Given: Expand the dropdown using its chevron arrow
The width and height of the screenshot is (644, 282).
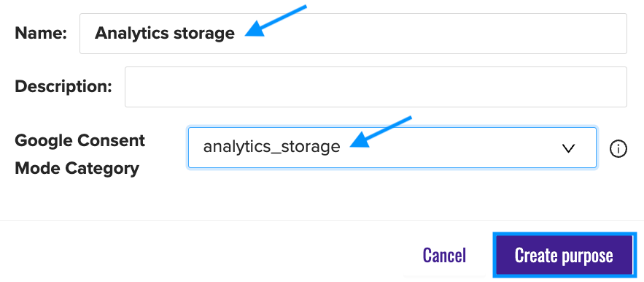Looking at the screenshot, I should [x=568, y=148].
